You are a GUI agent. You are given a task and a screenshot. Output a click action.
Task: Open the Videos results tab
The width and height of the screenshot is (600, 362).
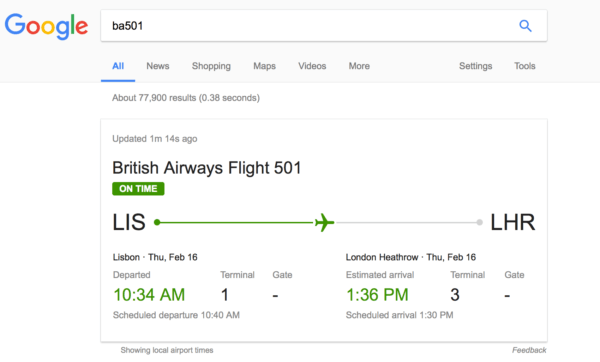[312, 66]
